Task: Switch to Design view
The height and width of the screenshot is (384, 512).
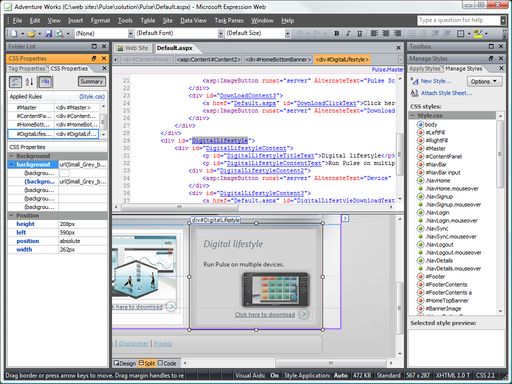Action: coord(125,363)
